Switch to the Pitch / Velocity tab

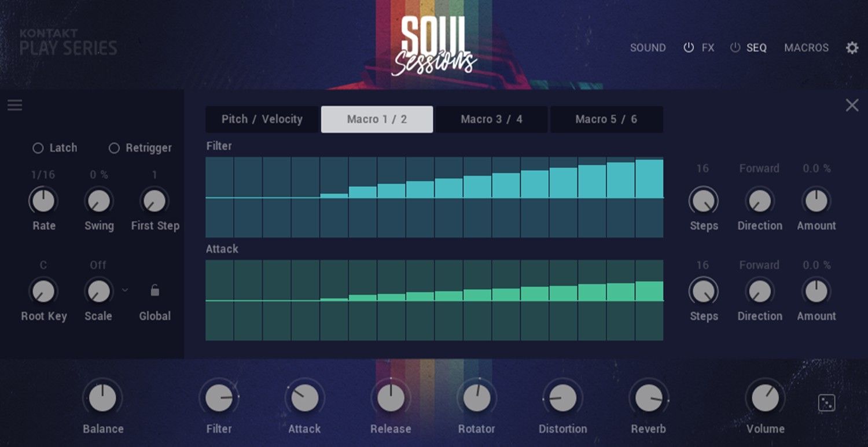pyautogui.click(x=262, y=119)
